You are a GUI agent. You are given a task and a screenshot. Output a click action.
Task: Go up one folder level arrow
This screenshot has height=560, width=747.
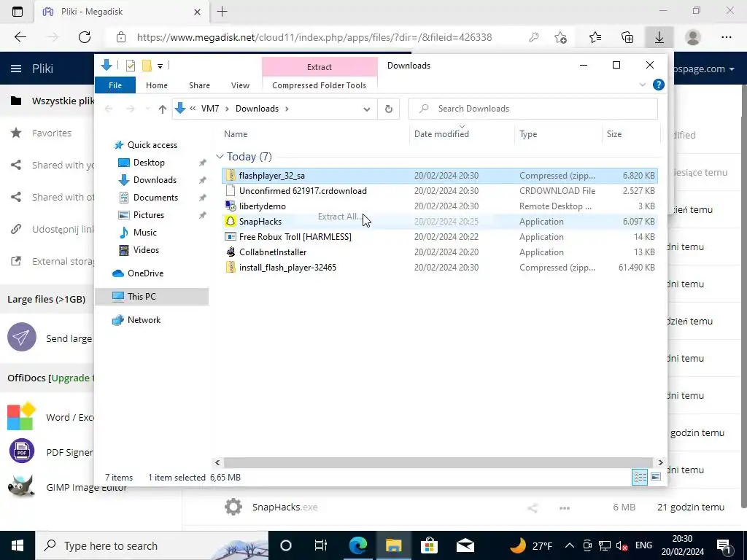[x=163, y=109]
